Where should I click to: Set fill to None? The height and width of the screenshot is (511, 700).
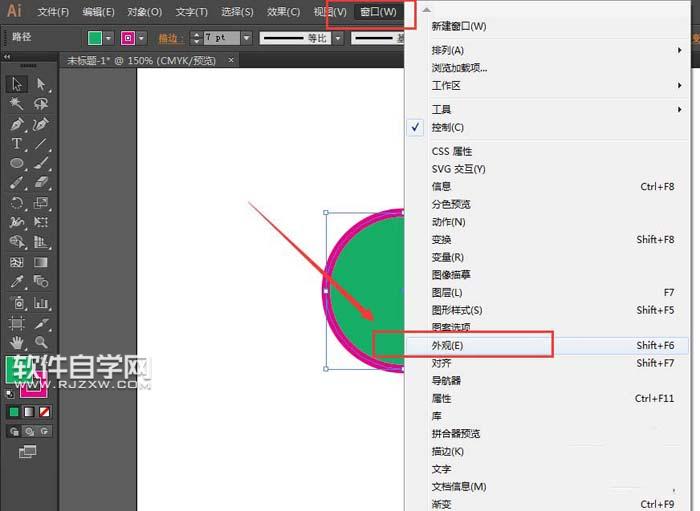pyautogui.click(x=44, y=411)
